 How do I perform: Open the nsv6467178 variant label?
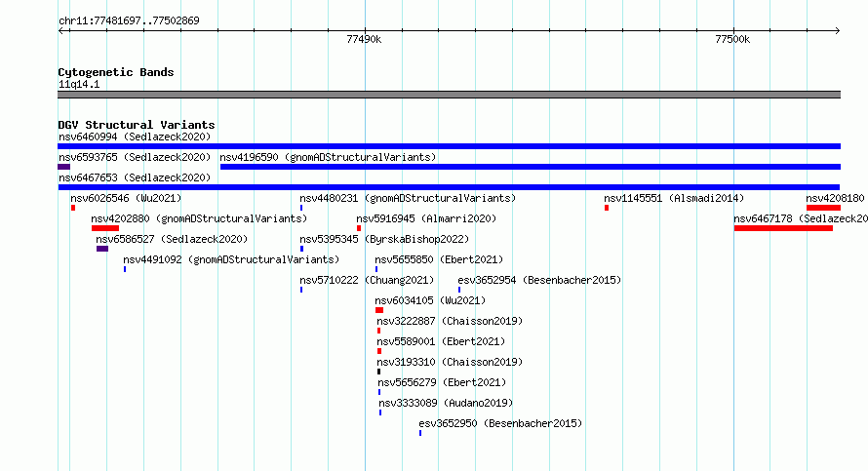(801, 218)
